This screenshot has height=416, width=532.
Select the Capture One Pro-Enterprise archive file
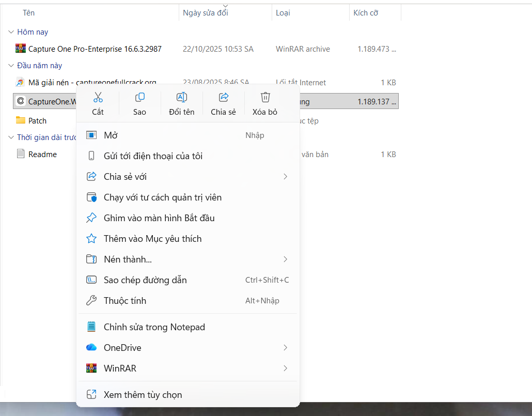(x=95, y=49)
